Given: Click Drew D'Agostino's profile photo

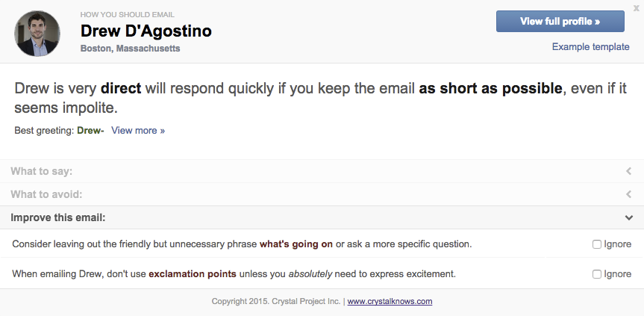Looking at the screenshot, I should tap(37, 34).
